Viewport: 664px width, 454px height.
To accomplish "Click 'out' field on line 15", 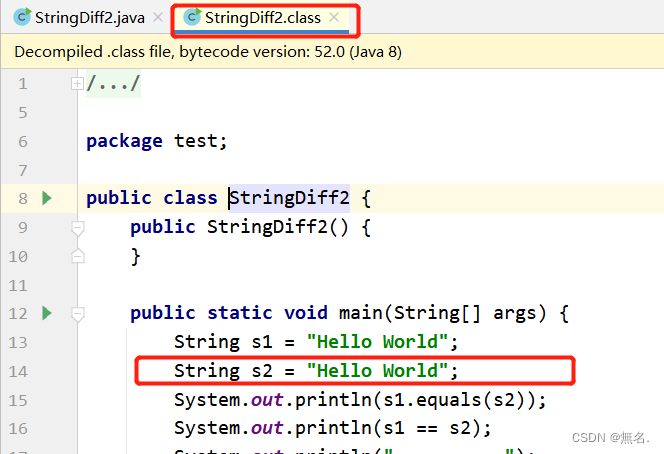I will pos(267,400).
